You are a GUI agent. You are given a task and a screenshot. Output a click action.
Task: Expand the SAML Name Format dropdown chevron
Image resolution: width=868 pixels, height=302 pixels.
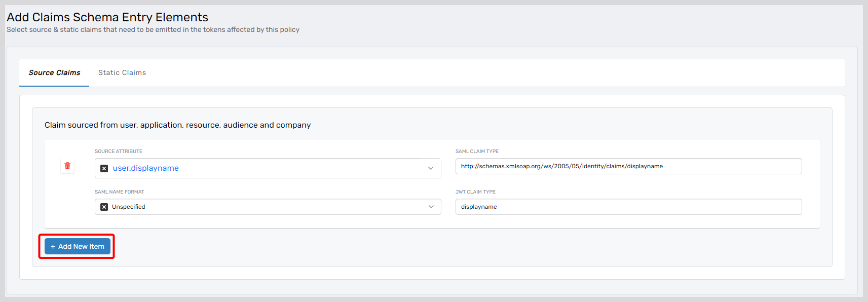click(431, 207)
